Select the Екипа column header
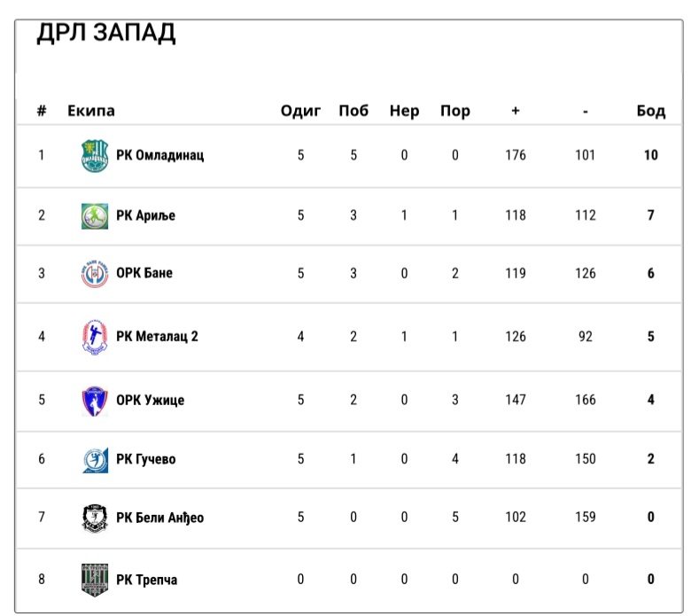Viewport: 699px width, 616px height. pyautogui.click(x=91, y=111)
